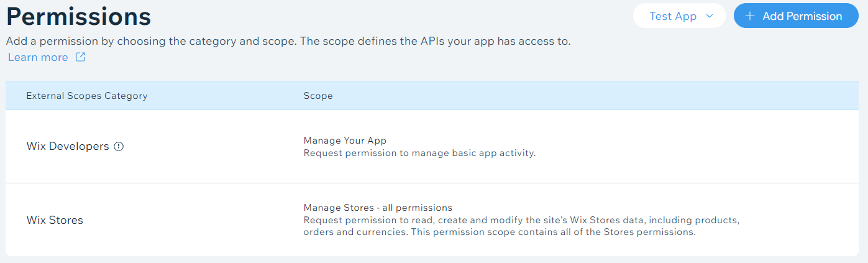Click the 'read, create and modify' description line

tap(522, 220)
